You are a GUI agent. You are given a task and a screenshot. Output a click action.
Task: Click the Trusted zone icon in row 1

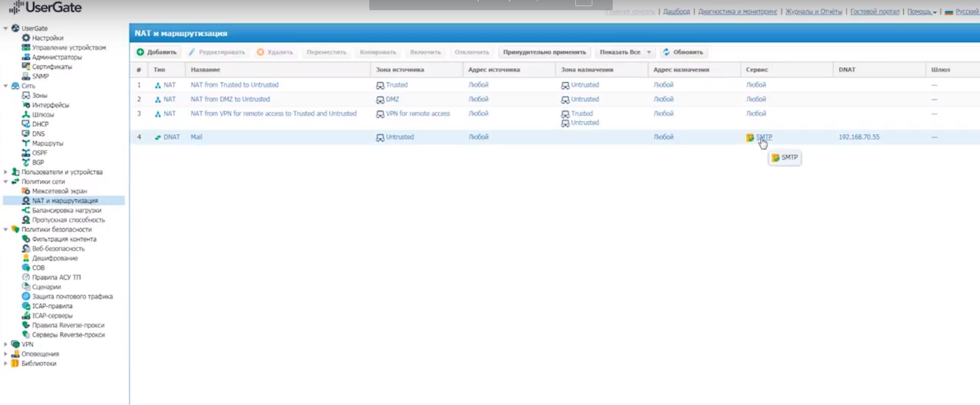380,85
